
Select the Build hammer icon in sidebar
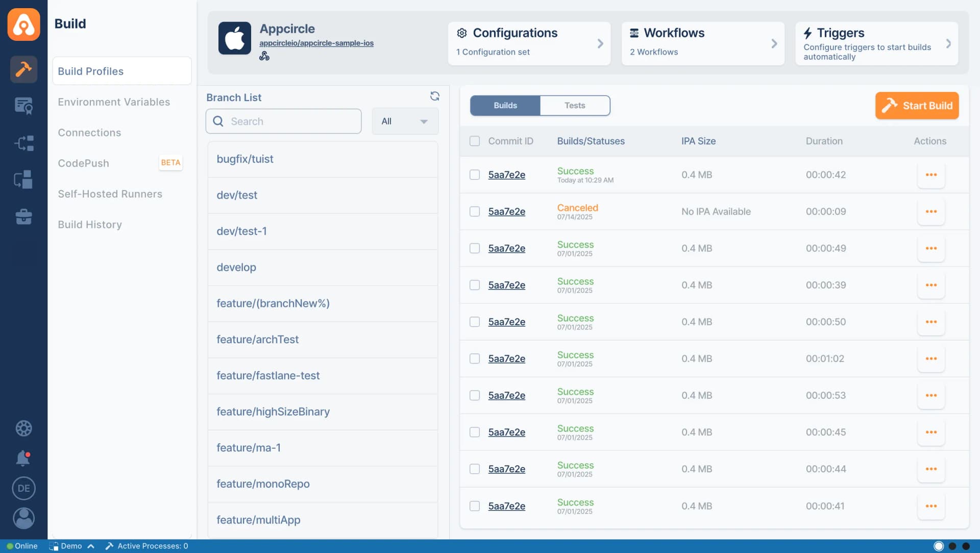coord(23,69)
